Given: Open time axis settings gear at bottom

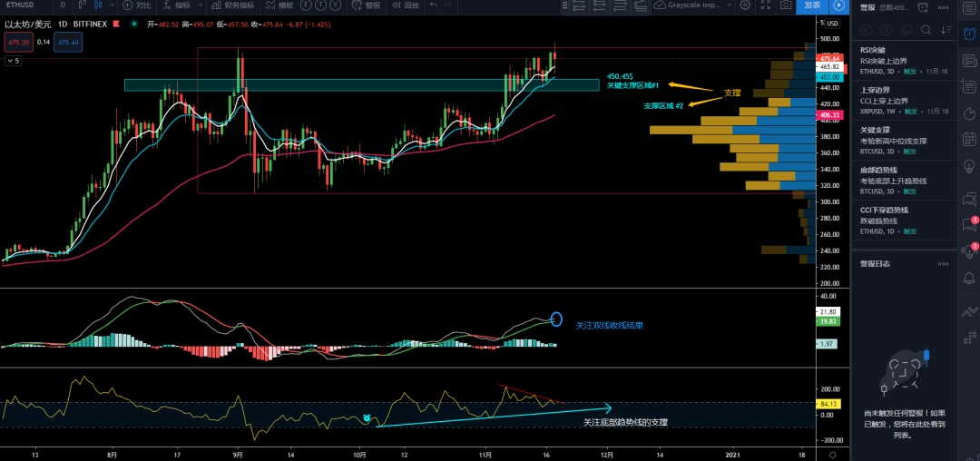Looking at the screenshot, I should point(831,455).
